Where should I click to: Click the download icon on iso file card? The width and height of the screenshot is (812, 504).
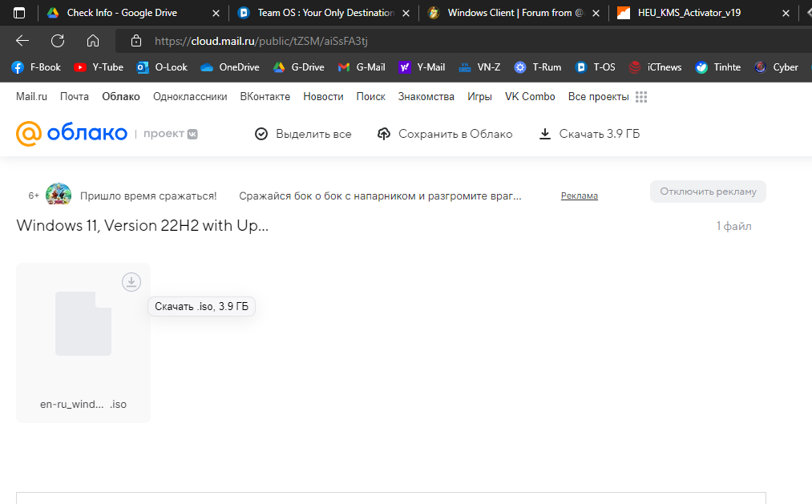point(131,282)
